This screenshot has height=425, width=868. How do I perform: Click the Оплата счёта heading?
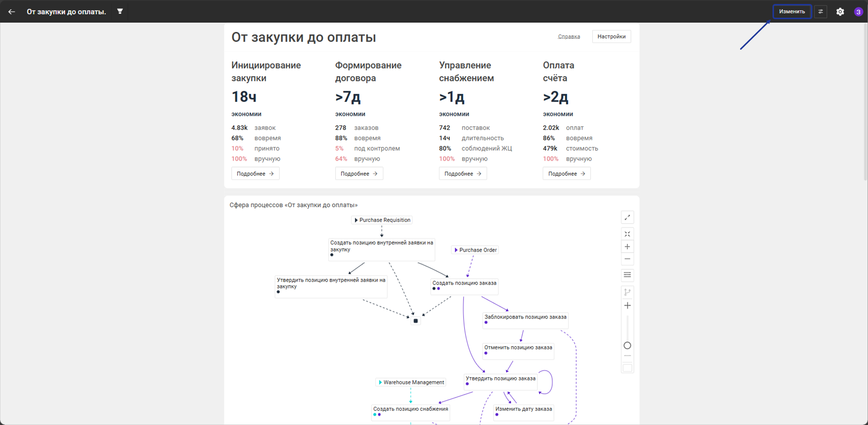tap(559, 71)
